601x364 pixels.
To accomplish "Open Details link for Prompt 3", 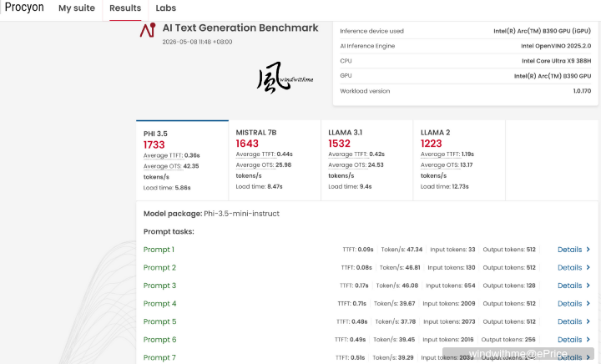I will point(569,286).
